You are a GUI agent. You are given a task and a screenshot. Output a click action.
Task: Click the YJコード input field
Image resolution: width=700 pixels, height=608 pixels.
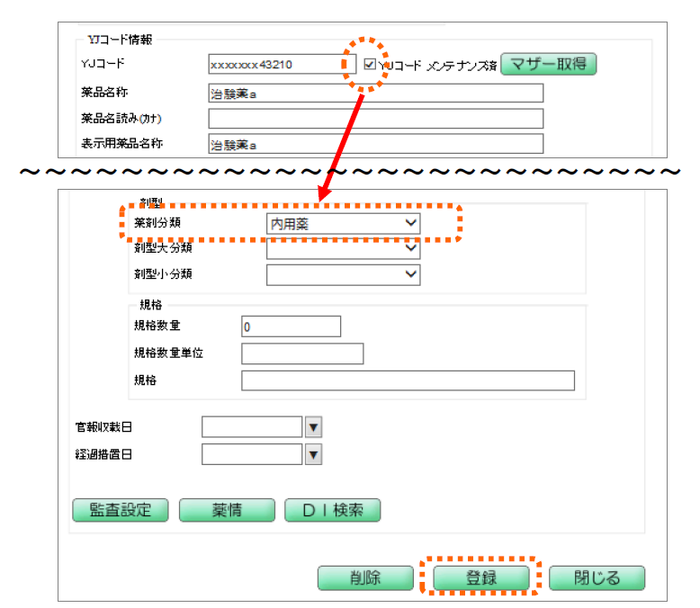pos(275,65)
